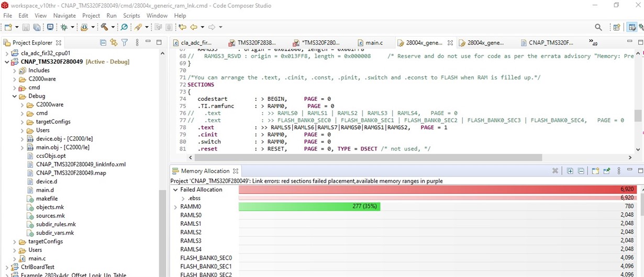Screen dimensions: 644x277
Task: Click the Save All toolbar icon
Action: [x=37, y=27]
